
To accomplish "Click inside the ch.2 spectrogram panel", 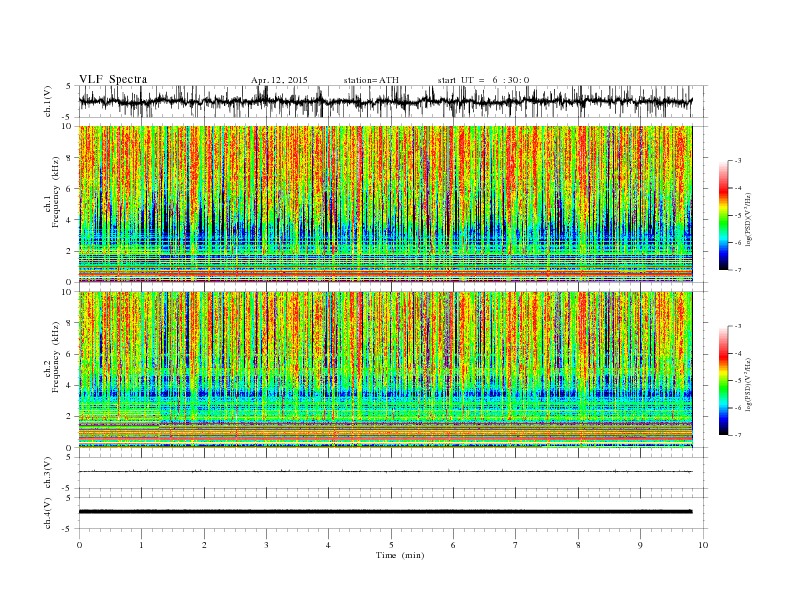I will coord(385,369).
